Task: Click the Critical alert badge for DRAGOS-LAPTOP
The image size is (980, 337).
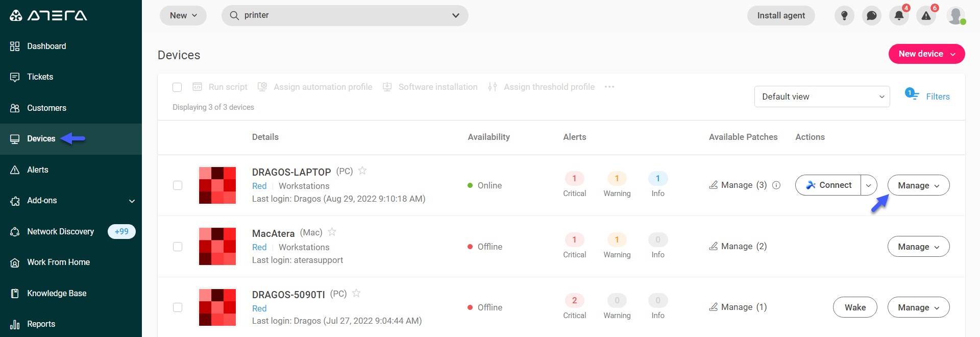Action: click(x=574, y=178)
